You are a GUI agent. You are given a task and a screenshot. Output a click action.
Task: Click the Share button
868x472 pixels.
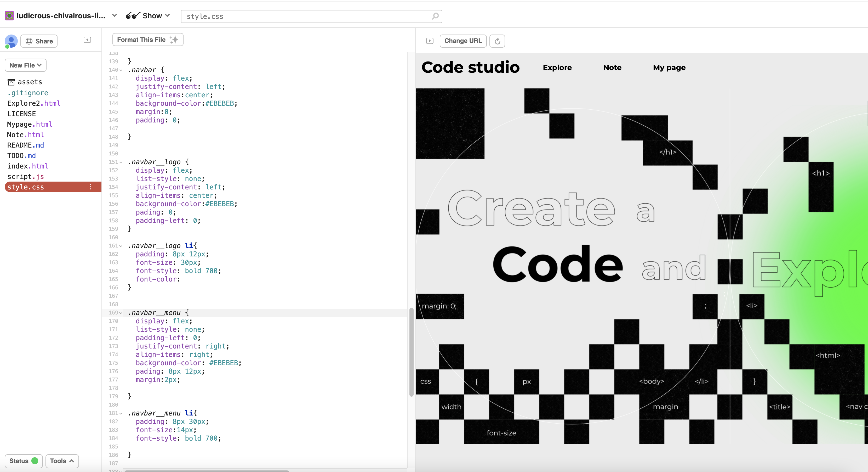39,41
